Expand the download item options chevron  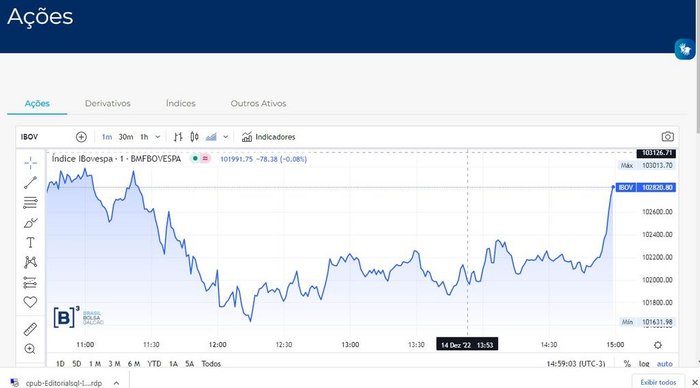117,383
